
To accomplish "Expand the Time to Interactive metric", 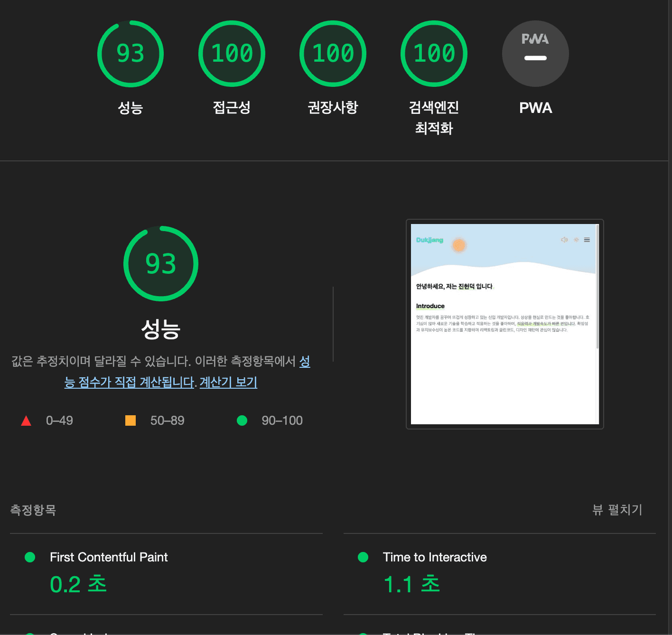I will [435, 557].
